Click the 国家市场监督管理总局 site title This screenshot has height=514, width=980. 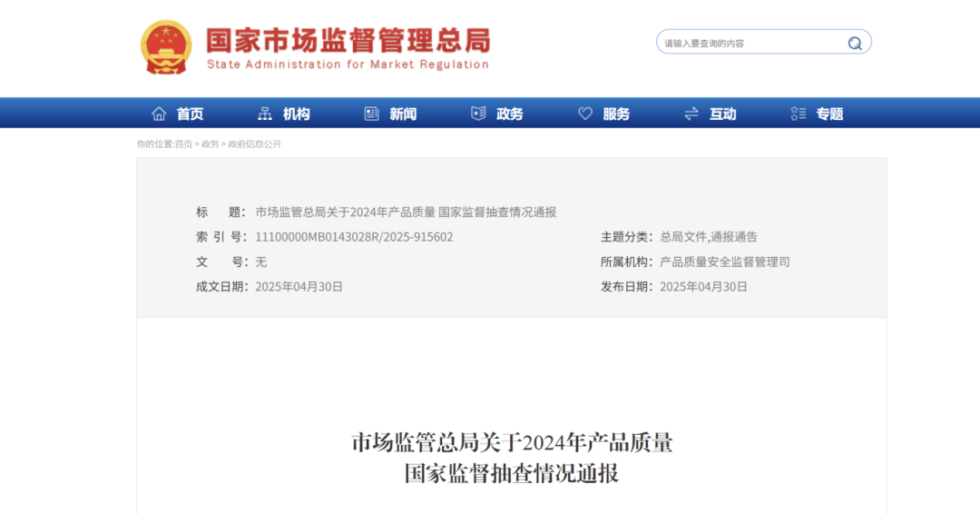point(348,40)
